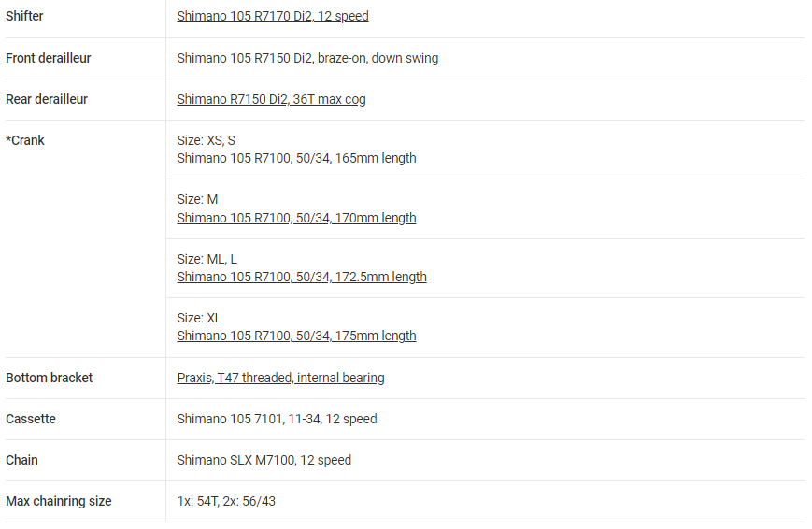Click the Size: ML, L text
This screenshot has width=812, height=529.
coord(207,259)
